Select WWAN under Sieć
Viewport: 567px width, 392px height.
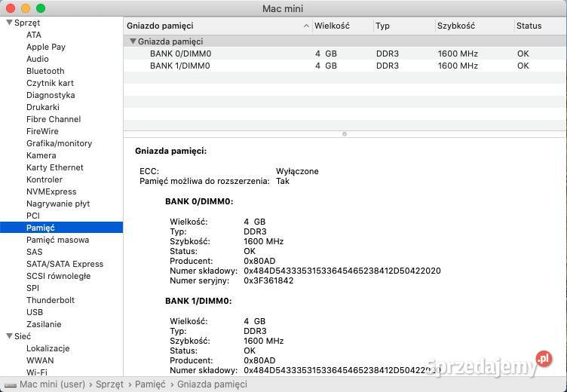click(x=40, y=360)
